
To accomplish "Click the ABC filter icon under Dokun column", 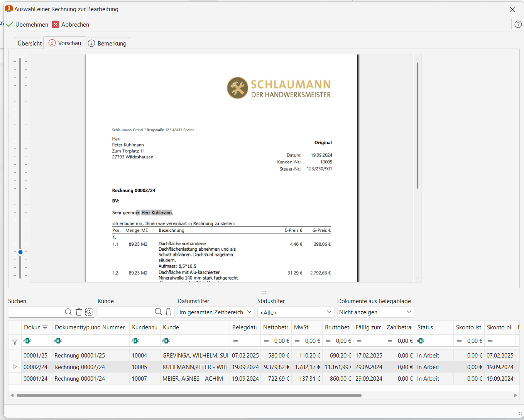I will 27,341.
